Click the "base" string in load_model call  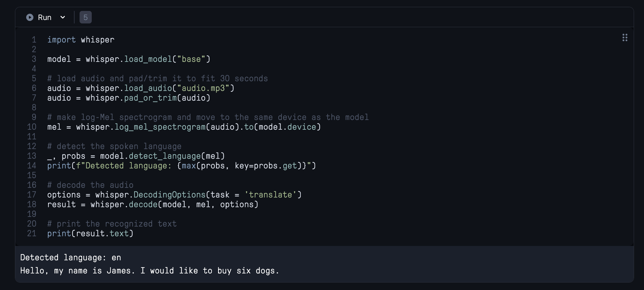(x=191, y=59)
